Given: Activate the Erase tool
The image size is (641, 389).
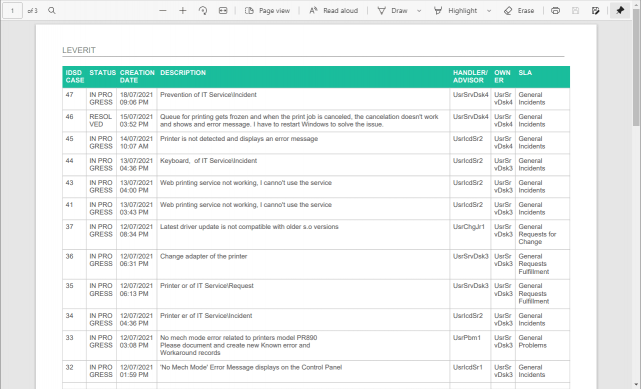Looking at the screenshot, I should [519, 11].
